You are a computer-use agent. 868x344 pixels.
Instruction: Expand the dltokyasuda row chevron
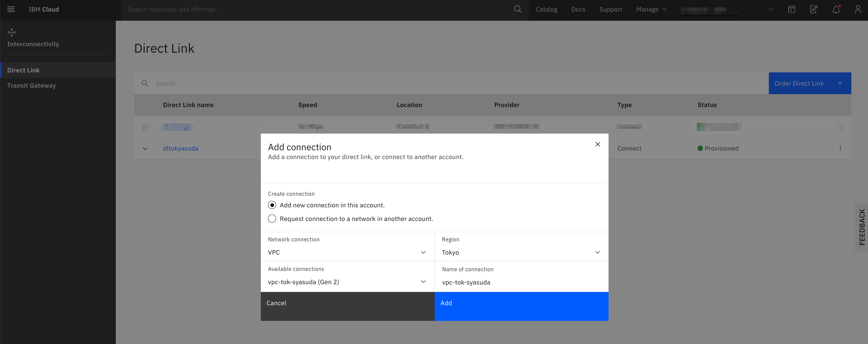pos(145,149)
